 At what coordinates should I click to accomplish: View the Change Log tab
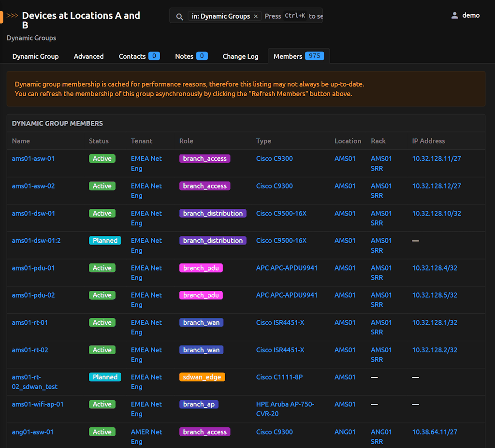(240, 57)
